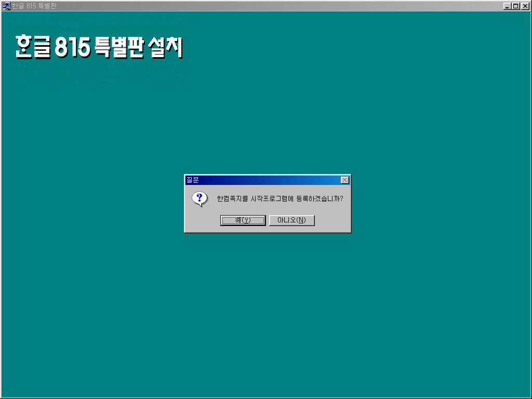The height and width of the screenshot is (399, 532).
Task: Close the 질문 dialog box
Action: click(x=345, y=180)
